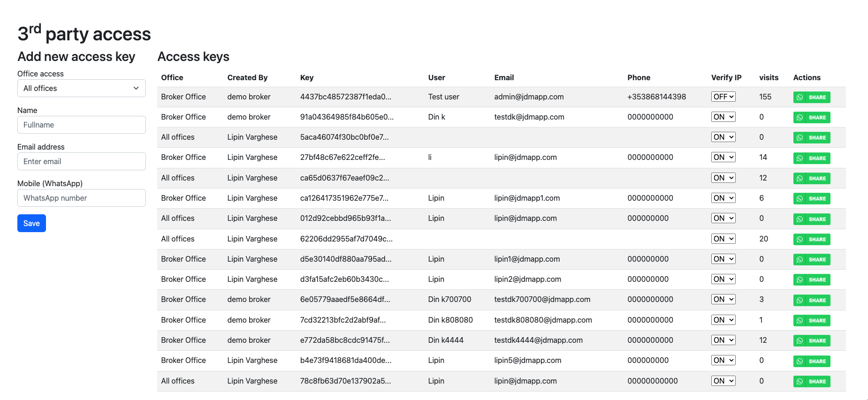Click WhatsApp share for Din k4444
The height and width of the screenshot is (400, 868).
pos(811,340)
